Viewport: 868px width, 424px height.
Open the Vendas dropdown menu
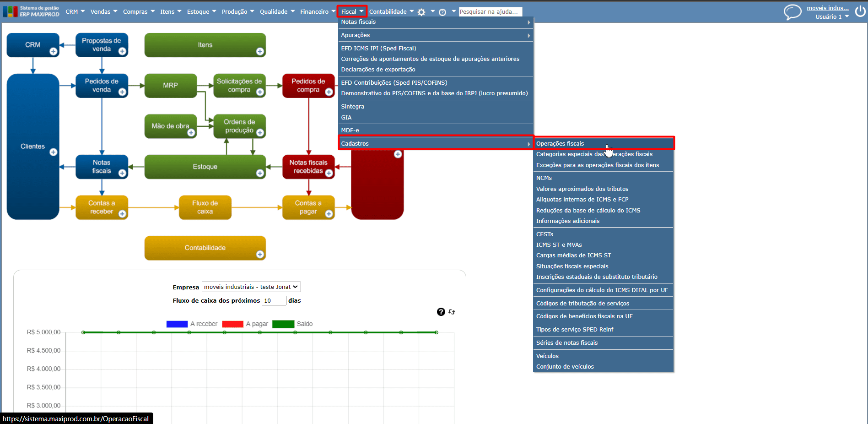[104, 11]
